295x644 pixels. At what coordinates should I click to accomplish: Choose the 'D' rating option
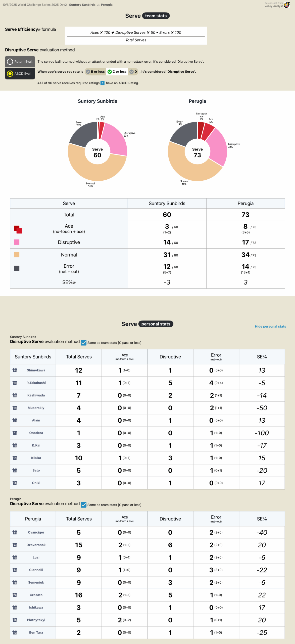pos(133,72)
